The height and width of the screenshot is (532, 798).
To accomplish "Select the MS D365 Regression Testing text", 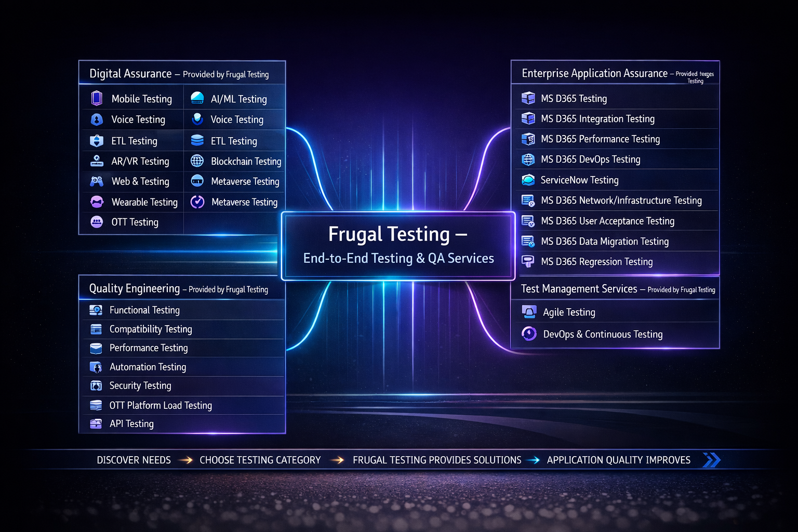I will pos(597,261).
